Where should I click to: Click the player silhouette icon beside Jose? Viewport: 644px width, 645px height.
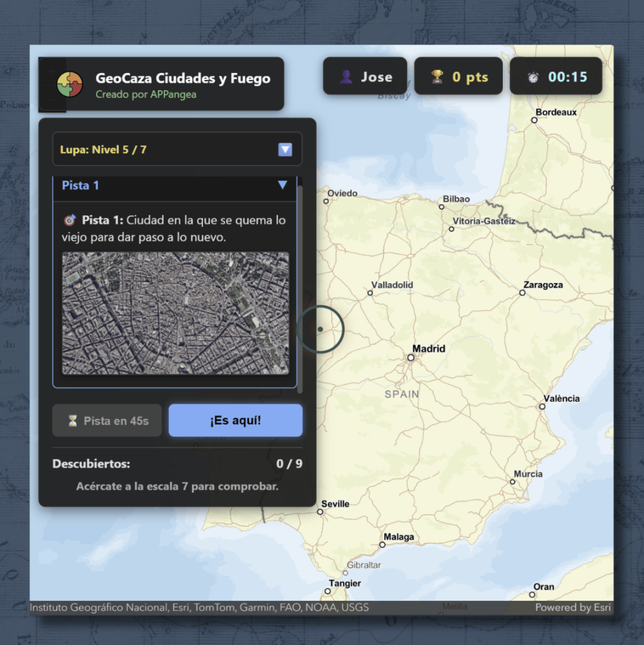point(346,76)
